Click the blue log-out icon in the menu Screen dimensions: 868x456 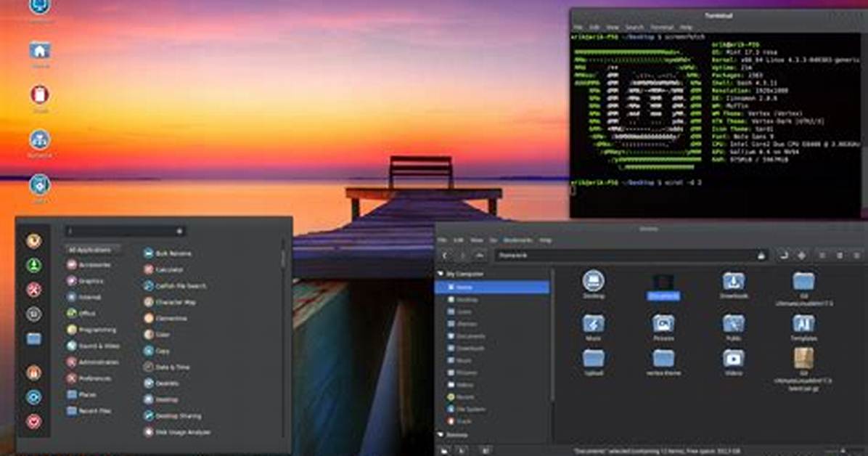pos(34,397)
